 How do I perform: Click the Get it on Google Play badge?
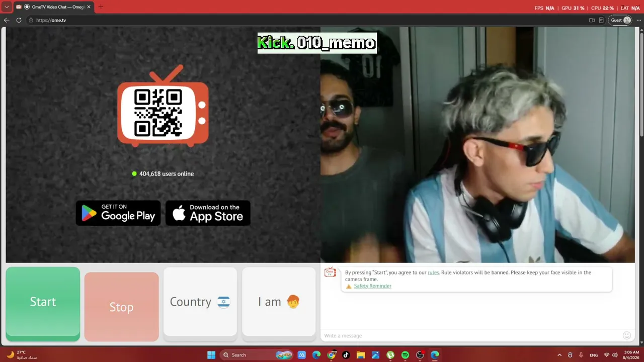118,213
